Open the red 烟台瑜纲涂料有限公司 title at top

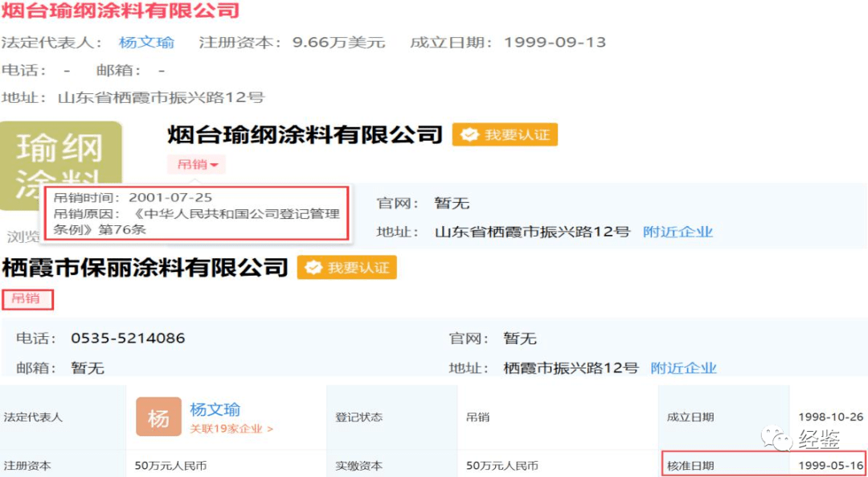[x=121, y=10]
